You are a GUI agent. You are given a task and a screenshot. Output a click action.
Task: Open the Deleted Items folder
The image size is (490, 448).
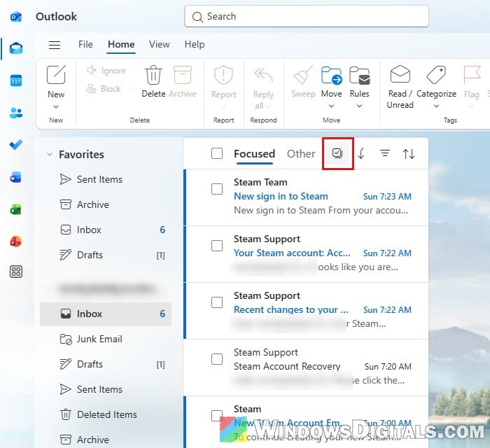pyautogui.click(x=106, y=414)
